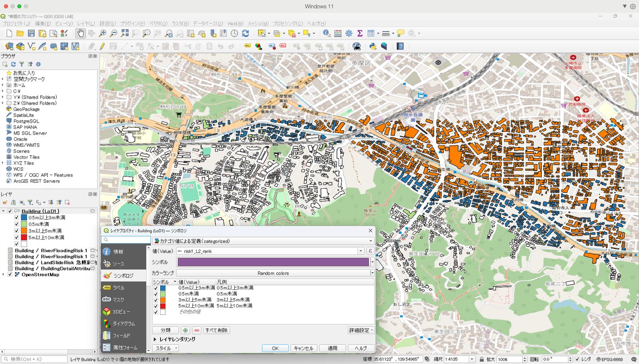Click the Toggle Editing pencil icon

click(x=102, y=46)
